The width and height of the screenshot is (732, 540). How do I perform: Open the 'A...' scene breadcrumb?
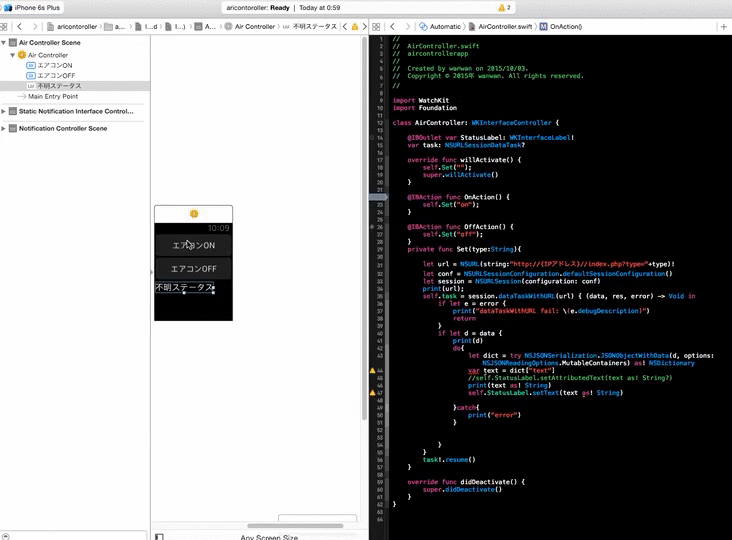[205, 27]
